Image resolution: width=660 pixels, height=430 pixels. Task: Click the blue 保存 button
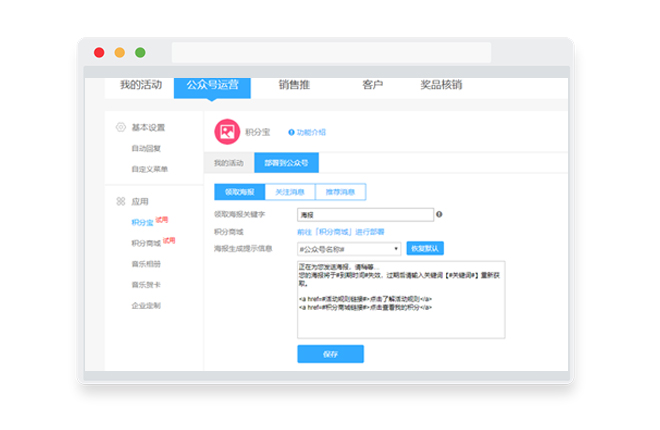point(330,354)
